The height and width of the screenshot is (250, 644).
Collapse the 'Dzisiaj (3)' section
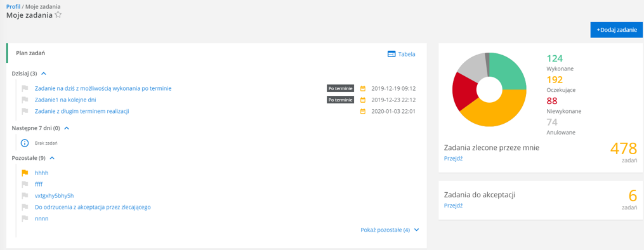click(44, 74)
